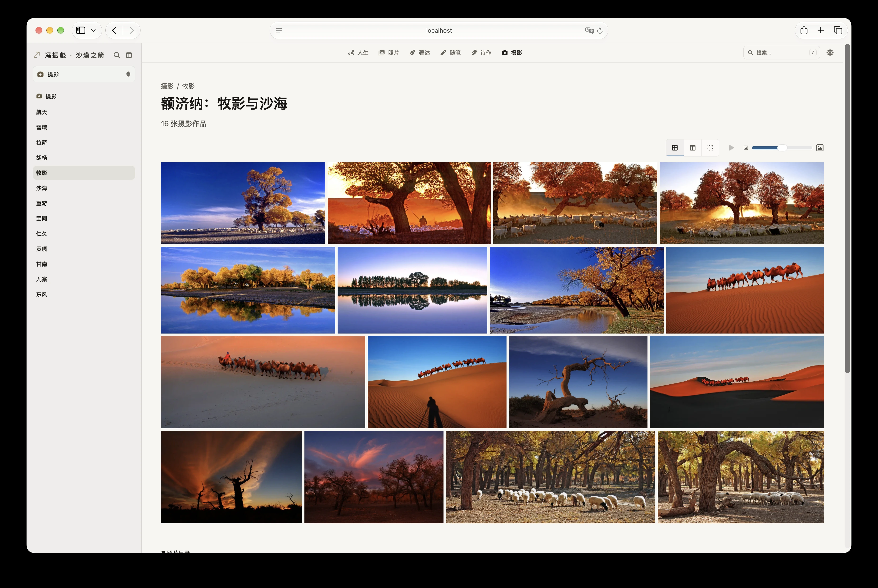Image resolution: width=878 pixels, height=588 pixels.
Task: Reload the page with refresh icon
Action: (x=600, y=30)
